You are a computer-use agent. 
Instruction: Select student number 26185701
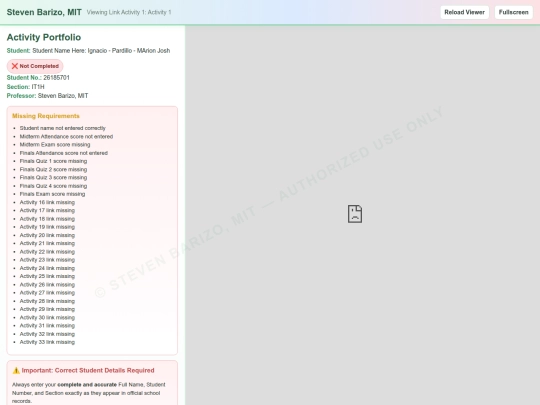56,77
